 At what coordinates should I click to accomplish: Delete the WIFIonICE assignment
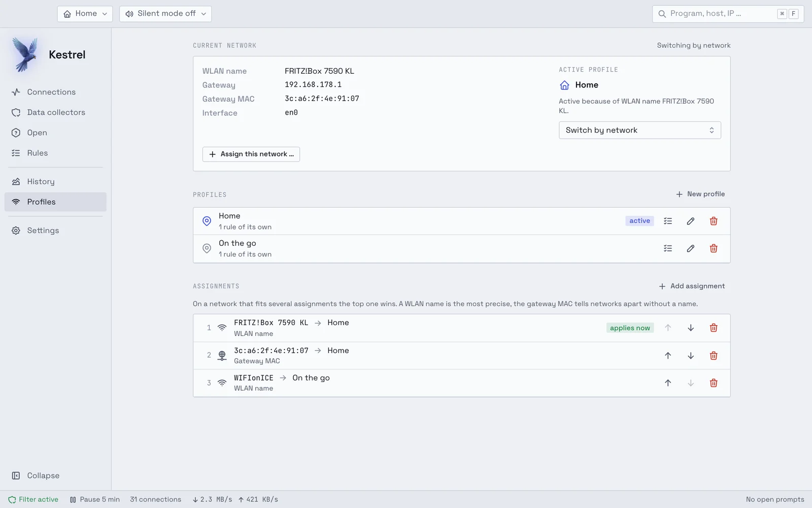(714, 383)
